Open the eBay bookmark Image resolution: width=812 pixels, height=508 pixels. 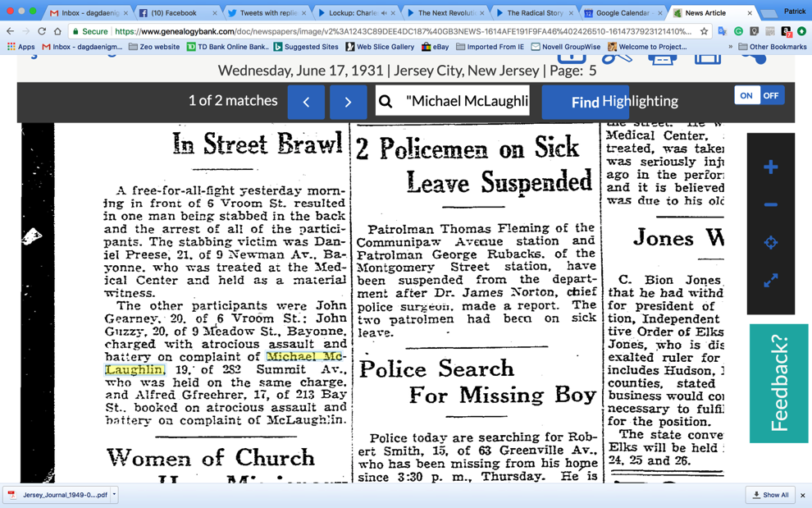[435, 47]
